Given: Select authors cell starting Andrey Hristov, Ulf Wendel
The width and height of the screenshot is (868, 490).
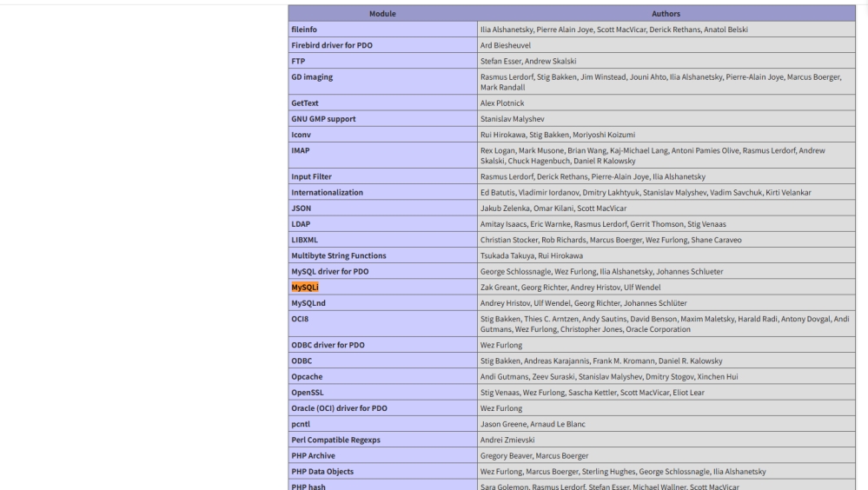Looking at the screenshot, I should (x=666, y=303).
